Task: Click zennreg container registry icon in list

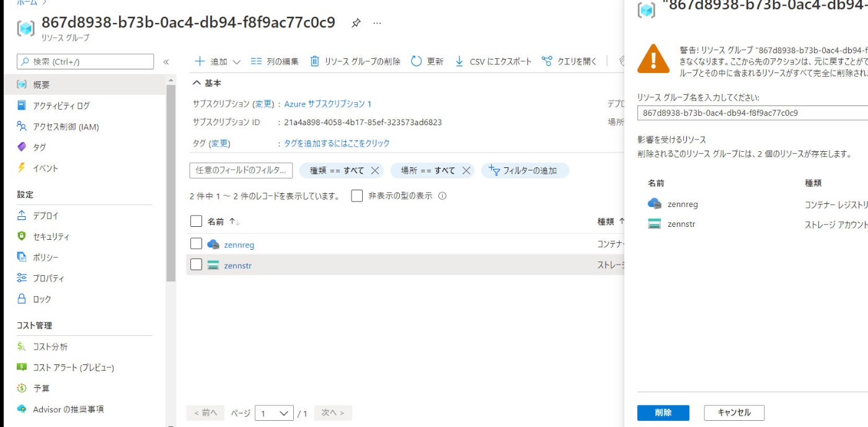Action: [x=213, y=244]
